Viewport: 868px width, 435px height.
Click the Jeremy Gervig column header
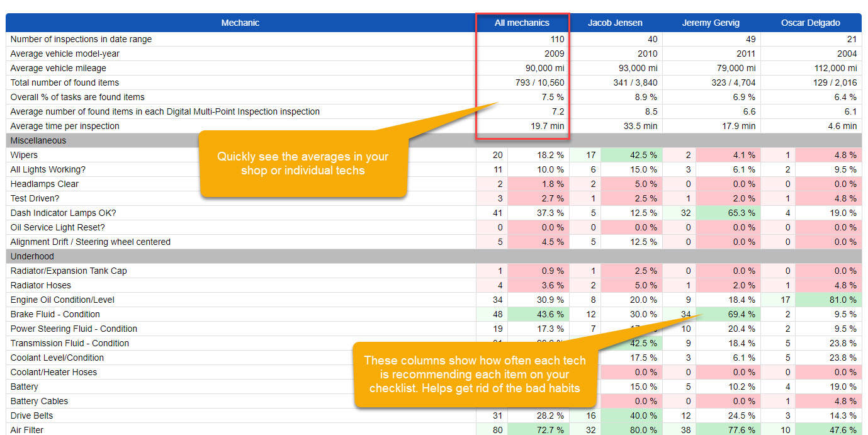[711, 23]
